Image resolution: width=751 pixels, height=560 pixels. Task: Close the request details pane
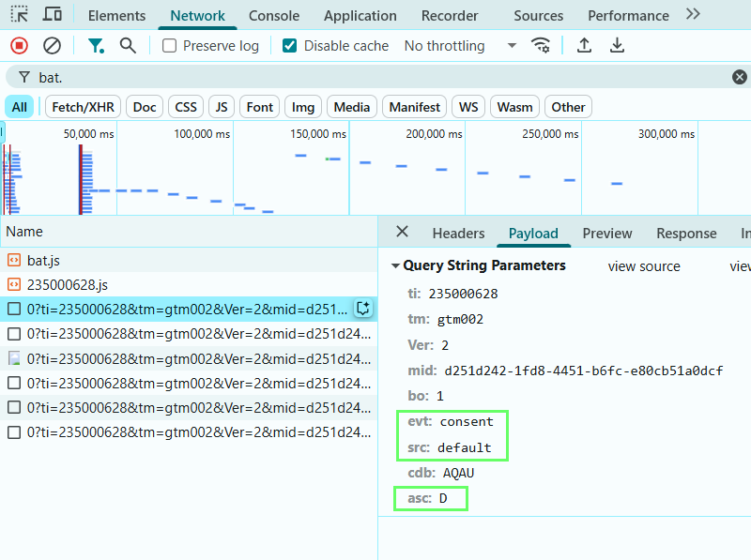click(x=403, y=232)
